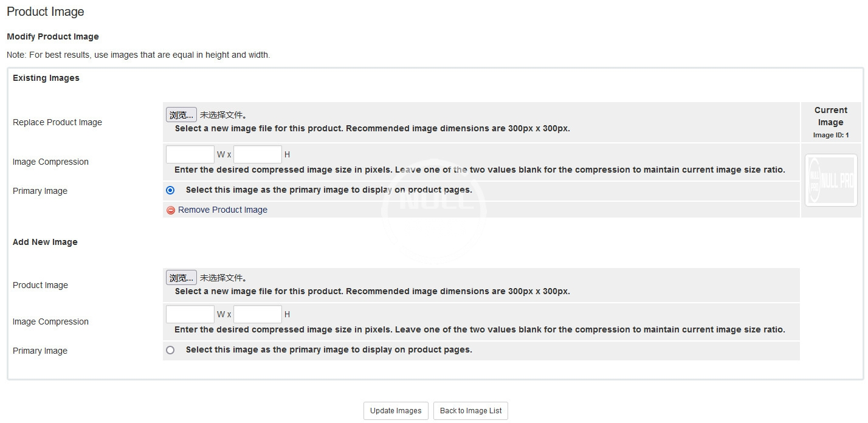Click the Remove Product Image link text
The height and width of the screenshot is (423, 868).
pyautogui.click(x=222, y=210)
